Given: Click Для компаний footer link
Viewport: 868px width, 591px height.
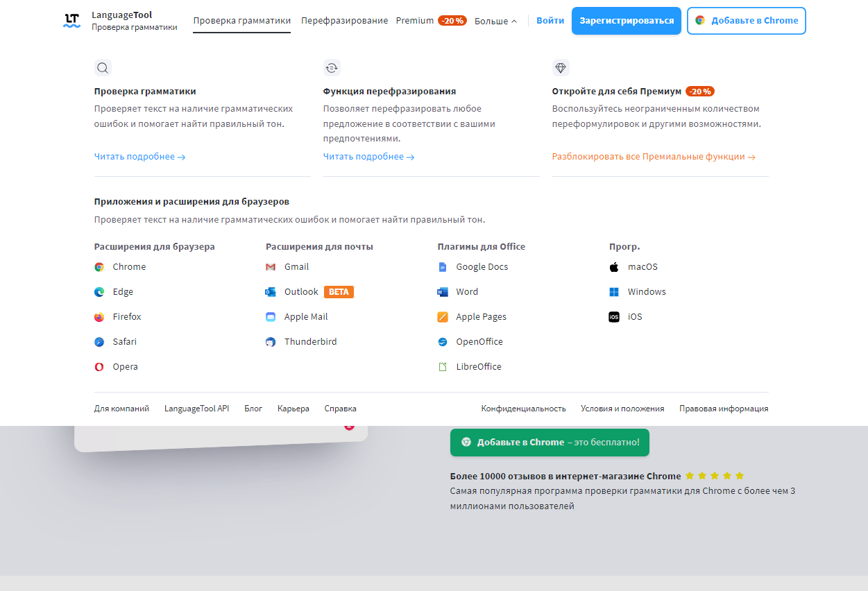Looking at the screenshot, I should coord(121,409).
